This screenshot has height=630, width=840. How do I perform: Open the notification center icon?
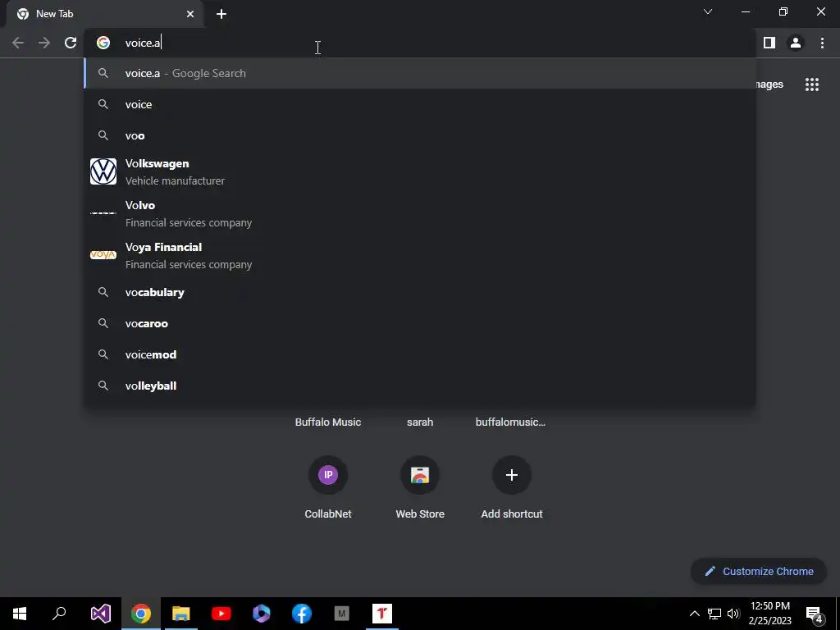815,614
